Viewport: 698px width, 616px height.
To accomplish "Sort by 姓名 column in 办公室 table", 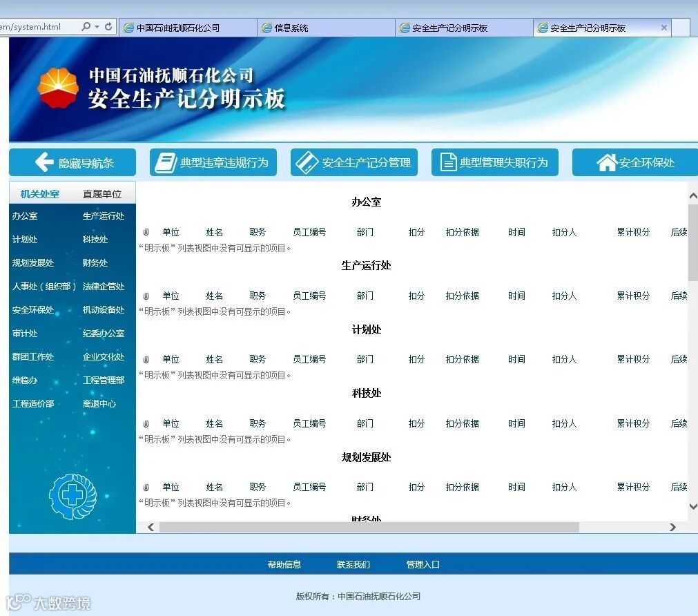I will [x=215, y=232].
